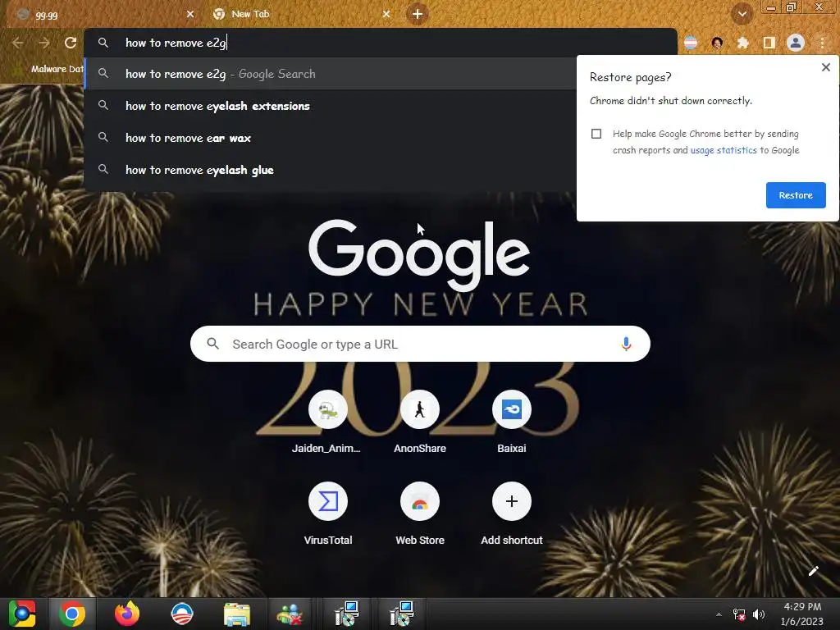840x630 pixels.
Task: Close the 99-99 tab
Action: [x=190, y=14]
